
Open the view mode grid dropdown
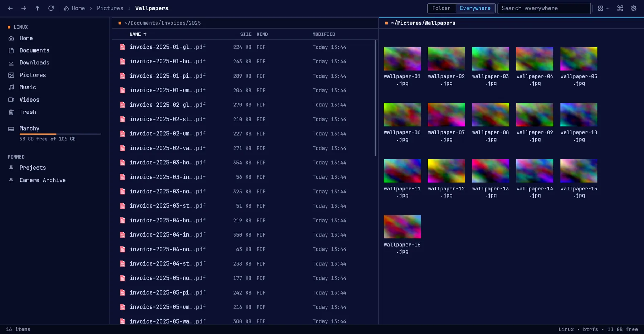(x=603, y=8)
